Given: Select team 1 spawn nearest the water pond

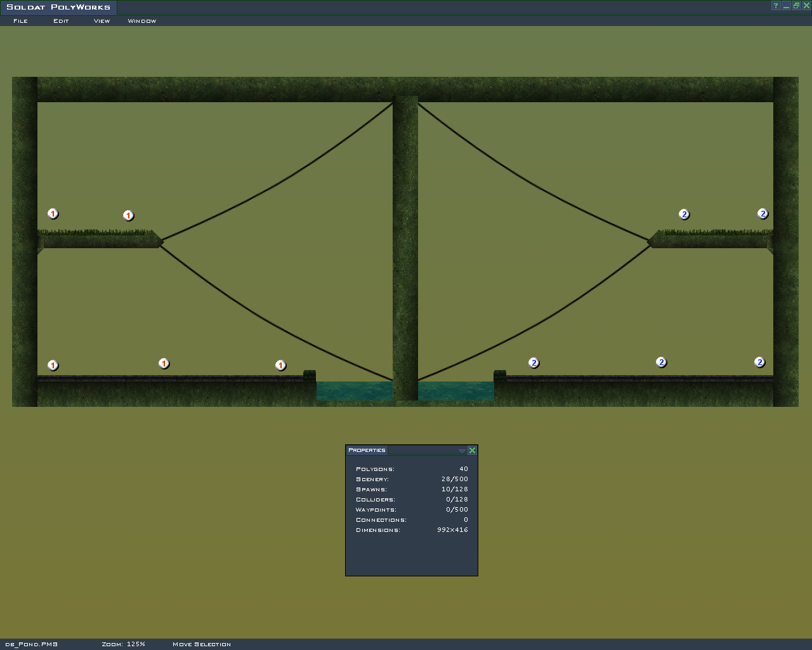Looking at the screenshot, I should [x=280, y=366].
